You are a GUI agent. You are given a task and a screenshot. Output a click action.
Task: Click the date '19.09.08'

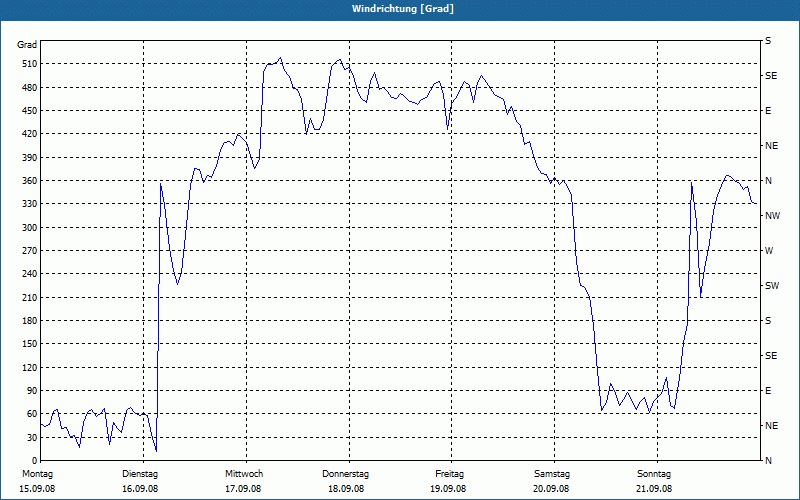click(448, 489)
